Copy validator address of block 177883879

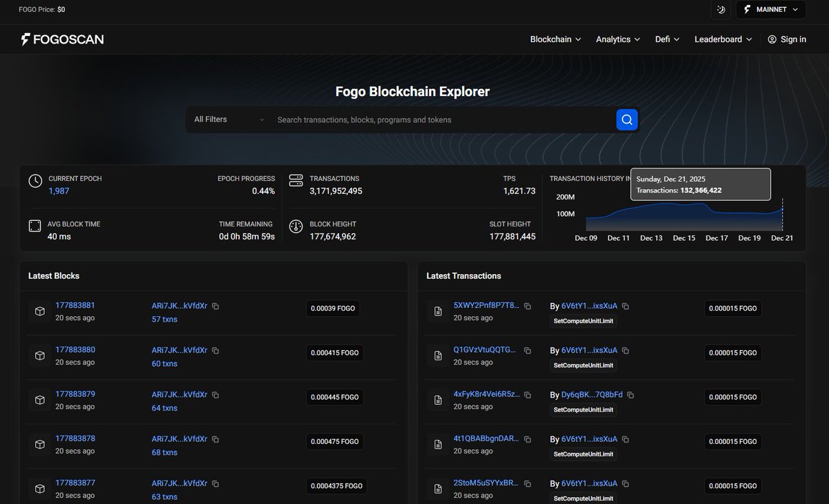click(x=216, y=395)
